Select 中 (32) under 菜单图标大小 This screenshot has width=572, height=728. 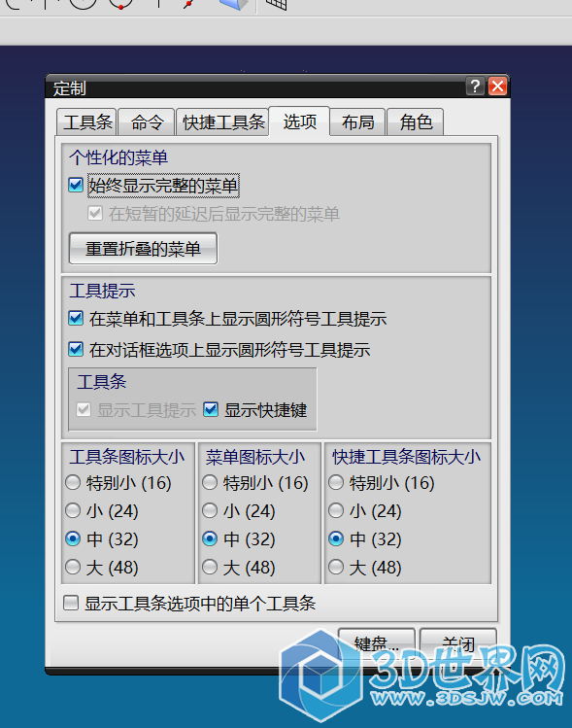(x=210, y=539)
